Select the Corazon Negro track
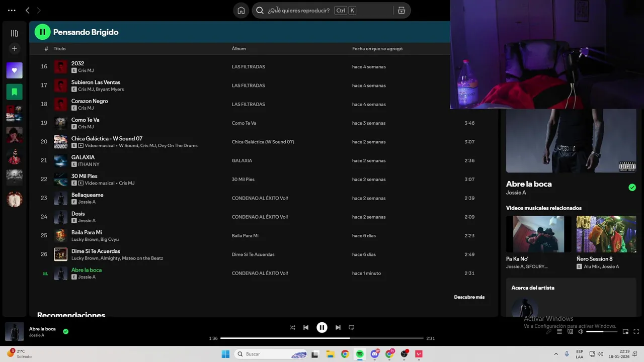The image size is (644, 362). tap(90, 101)
